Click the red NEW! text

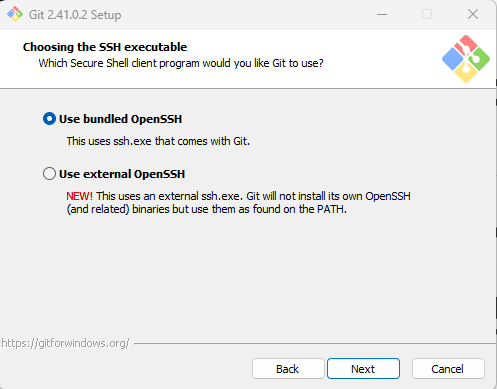79,196
